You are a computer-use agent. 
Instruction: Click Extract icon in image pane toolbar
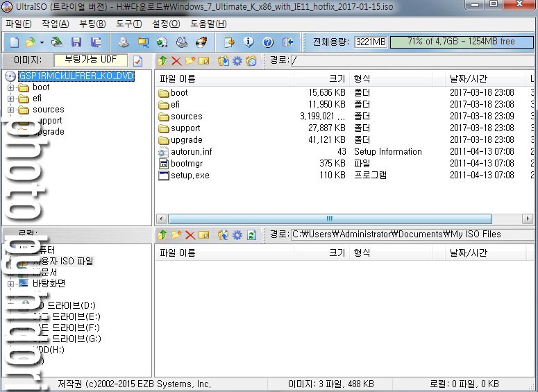click(224, 61)
